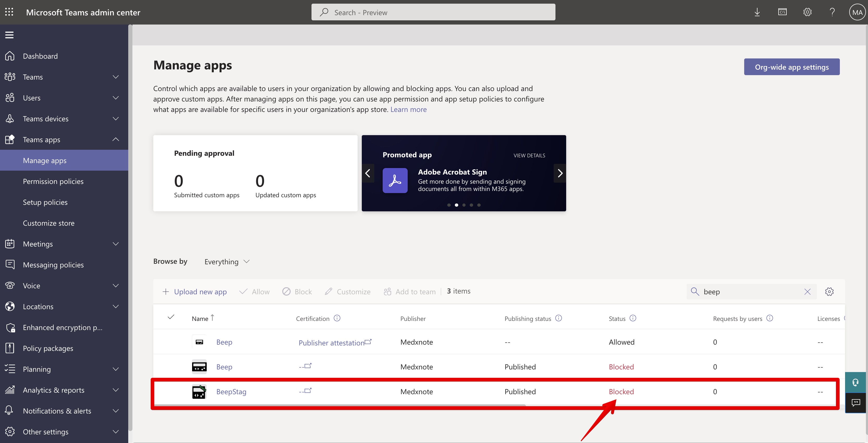The width and height of the screenshot is (868, 443).
Task: Go to Permission policies menu item
Action: click(53, 181)
